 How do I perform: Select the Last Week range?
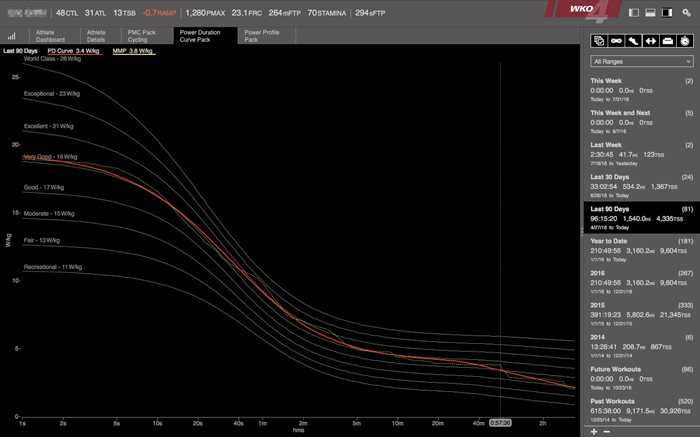(642, 154)
